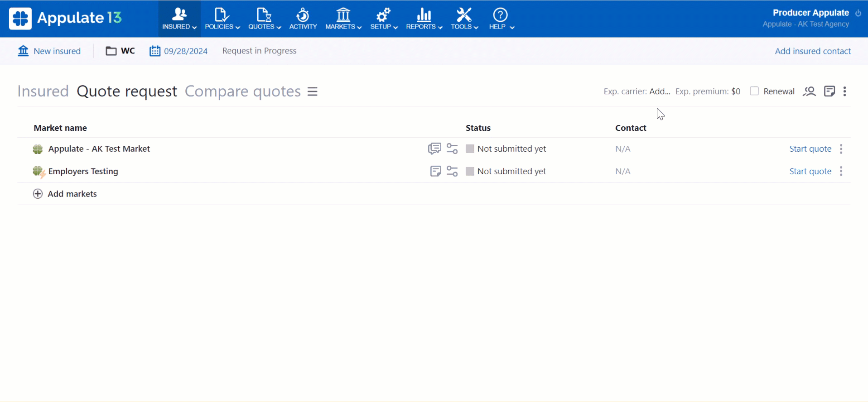The width and height of the screenshot is (868, 402).
Task: Click the Not submitted yet status square for Employers Testing
Action: tap(470, 171)
